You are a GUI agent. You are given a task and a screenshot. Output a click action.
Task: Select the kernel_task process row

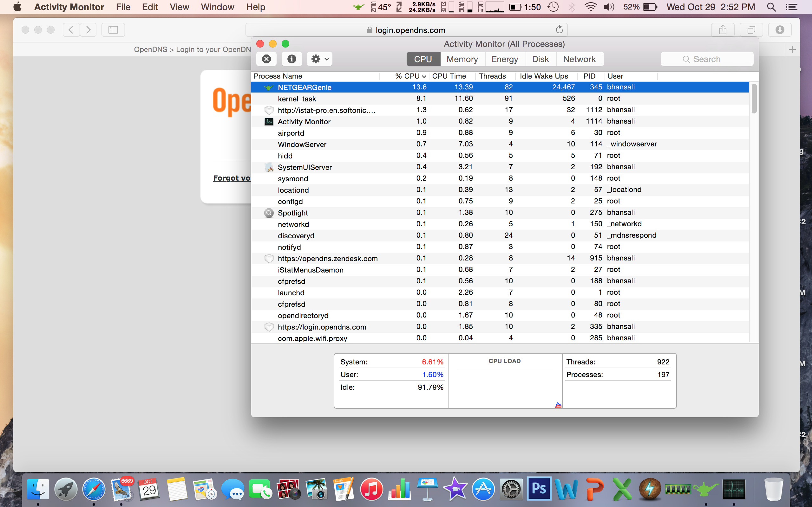click(297, 99)
